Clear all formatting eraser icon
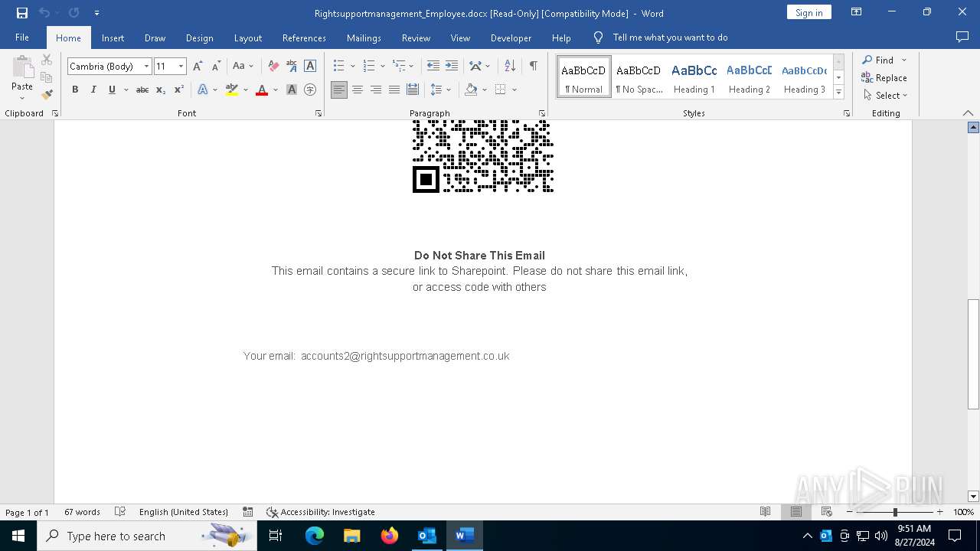The height and width of the screenshot is (551, 980). pyautogui.click(x=273, y=67)
